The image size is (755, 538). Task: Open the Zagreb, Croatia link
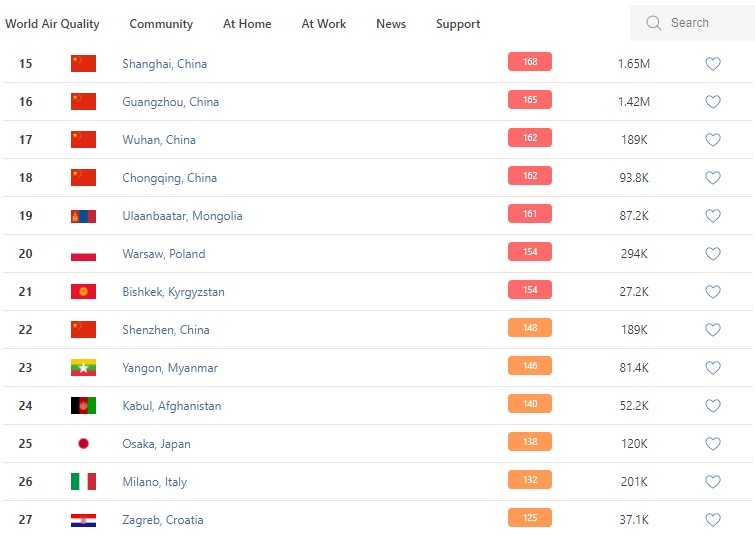(162, 520)
